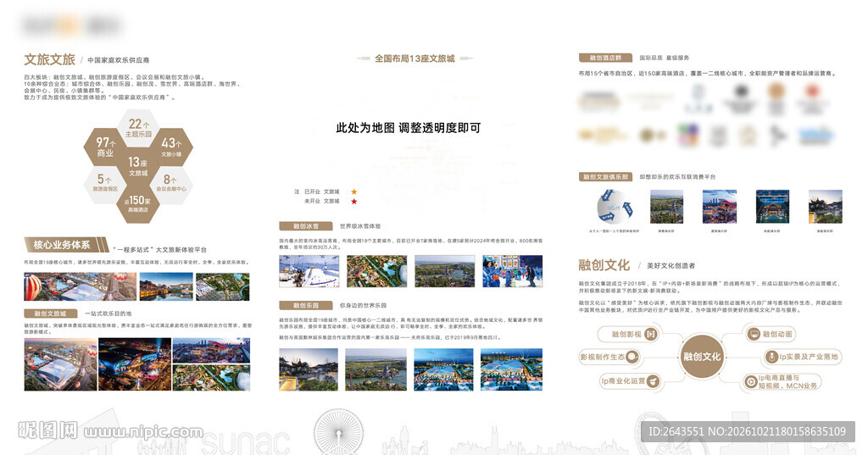Viewport: 868px width, 455px height.
Task: Click the 融创动画 icon
Action: pyautogui.click(x=754, y=334)
